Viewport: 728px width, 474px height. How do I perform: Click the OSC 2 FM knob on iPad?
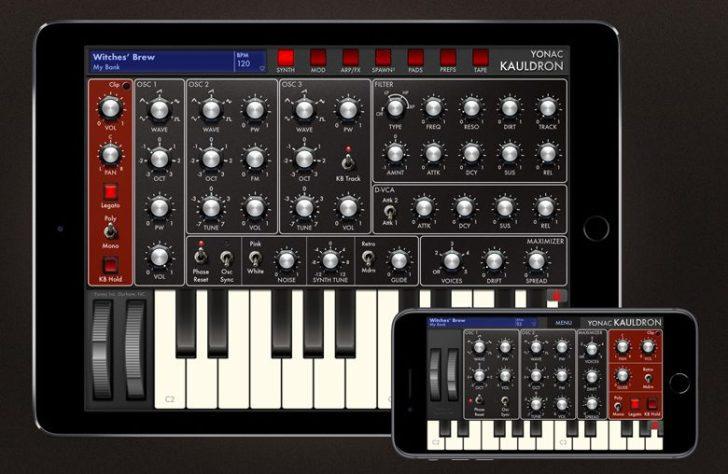pyautogui.click(x=255, y=159)
